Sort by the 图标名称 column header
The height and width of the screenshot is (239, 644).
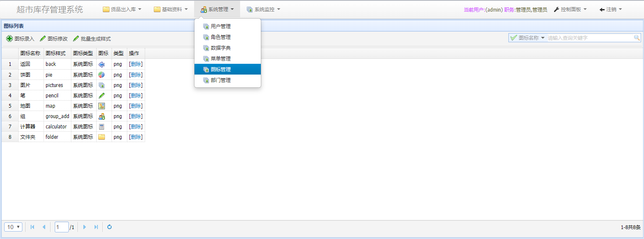pos(31,53)
